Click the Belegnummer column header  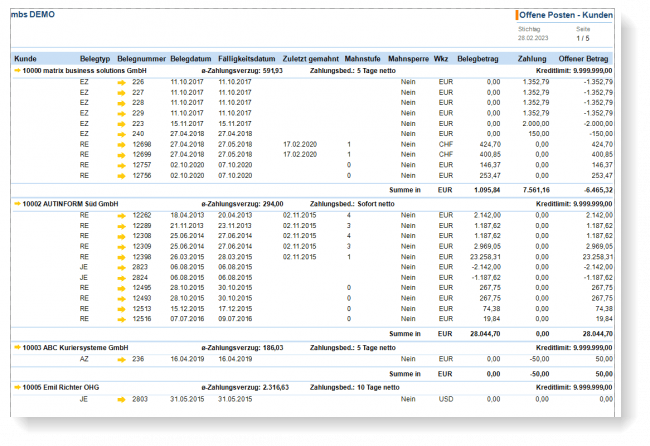[x=140, y=59]
